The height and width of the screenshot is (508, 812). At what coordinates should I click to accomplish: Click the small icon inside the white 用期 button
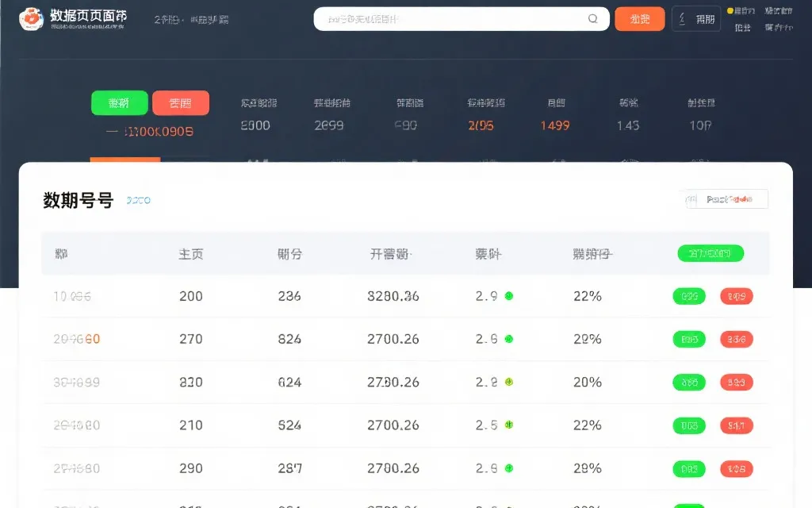pyautogui.click(x=680, y=18)
